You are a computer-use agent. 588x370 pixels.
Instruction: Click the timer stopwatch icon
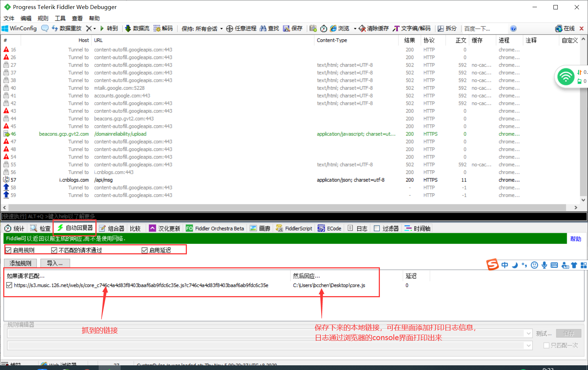click(x=324, y=28)
